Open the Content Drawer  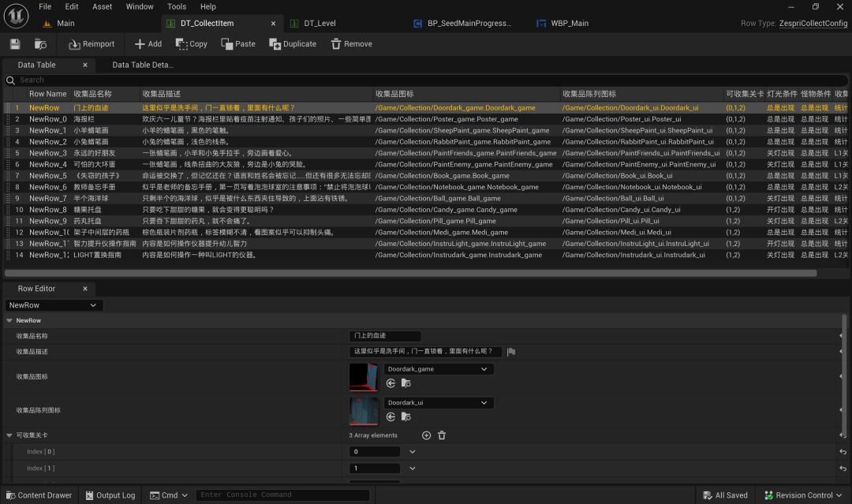(39, 495)
